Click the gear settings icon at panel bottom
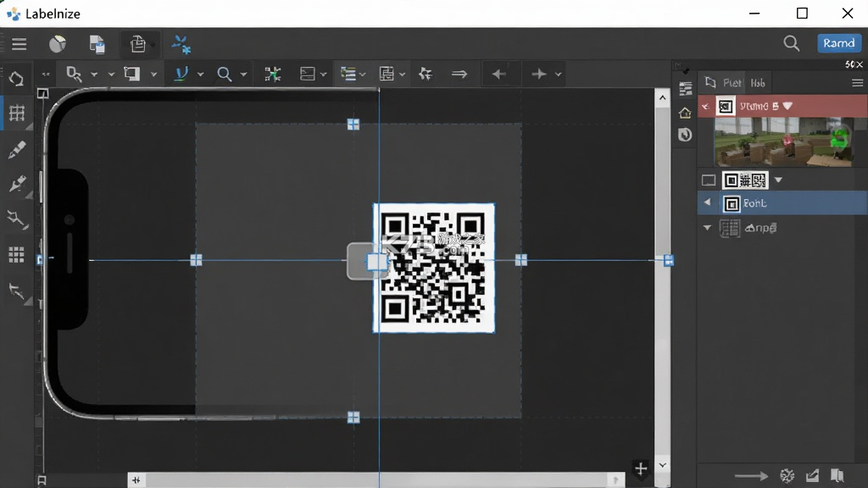This screenshot has height=488, width=868. [787, 476]
